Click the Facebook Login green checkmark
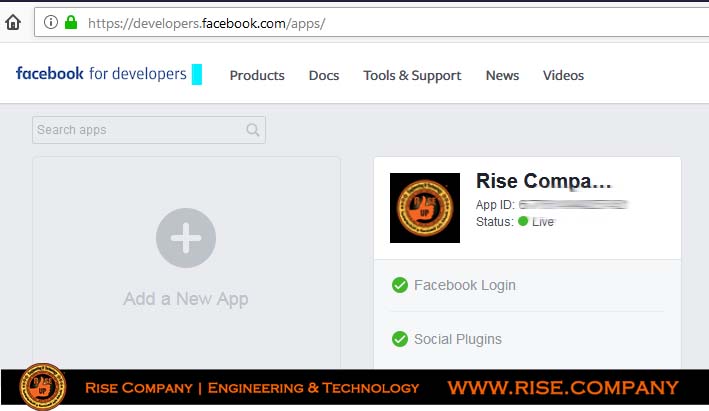Viewport: 709px width, 411px height. tap(400, 285)
